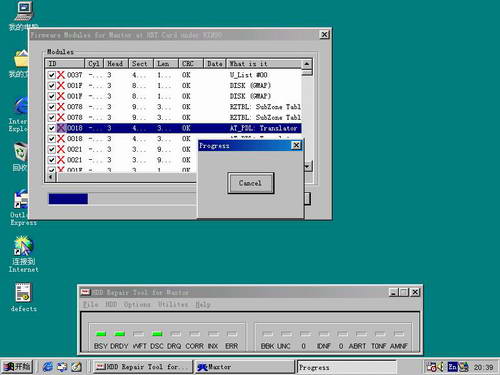The height and width of the screenshot is (375, 500).
Task: Close the Progress dialog with X
Action: point(296,145)
